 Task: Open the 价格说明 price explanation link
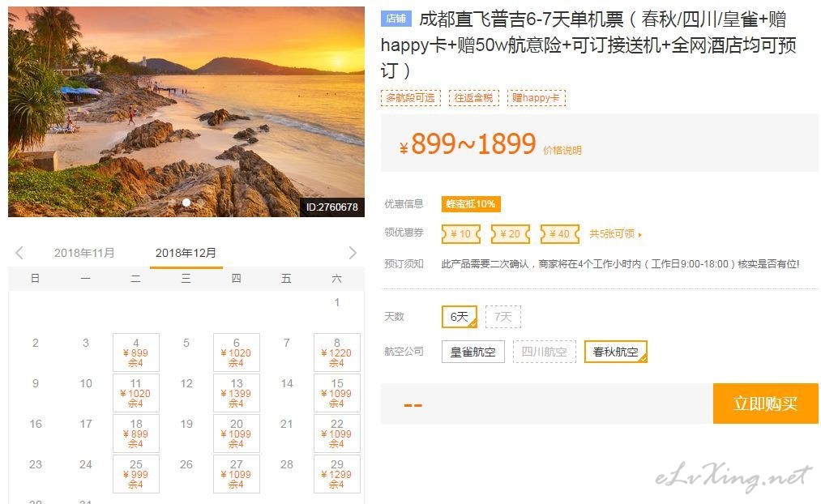(562, 151)
